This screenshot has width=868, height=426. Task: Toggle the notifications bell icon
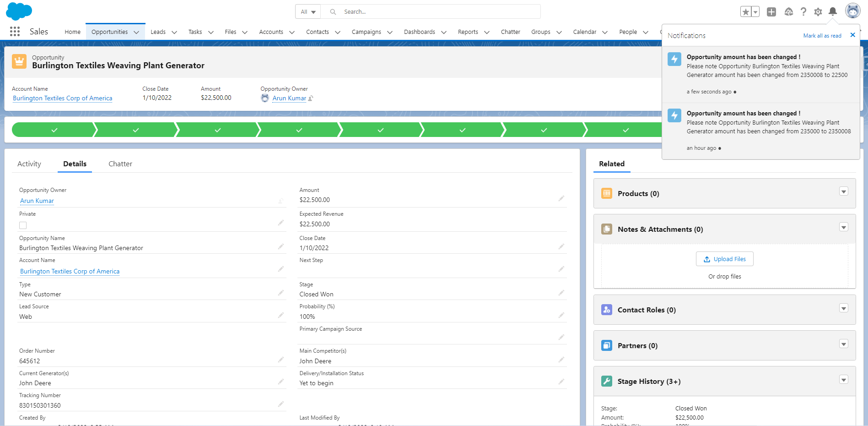(x=833, y=12)
